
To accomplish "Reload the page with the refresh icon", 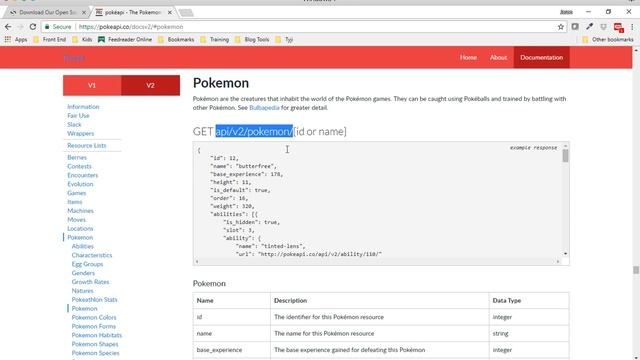I will coord(33,27).
